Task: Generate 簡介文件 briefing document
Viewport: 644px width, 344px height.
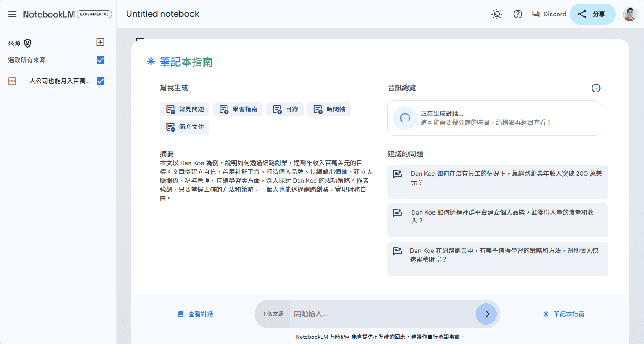Action: click(x=185, y=127)
